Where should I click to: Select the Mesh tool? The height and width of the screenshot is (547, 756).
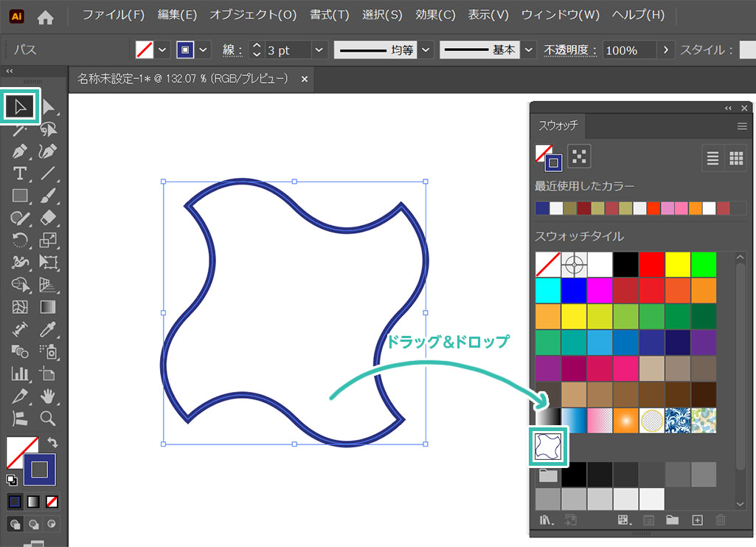(20, 307)
